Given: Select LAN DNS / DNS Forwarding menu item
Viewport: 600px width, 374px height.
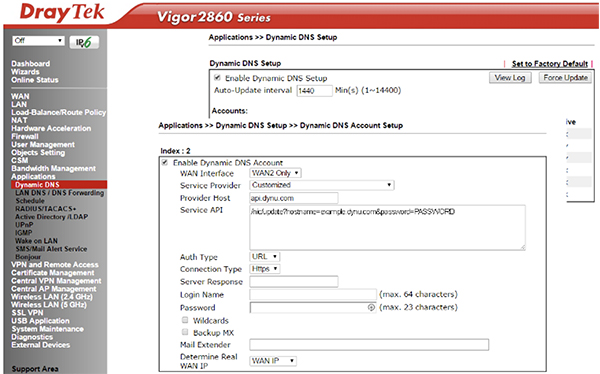Looking at the screenshot, I should (59, 193).
